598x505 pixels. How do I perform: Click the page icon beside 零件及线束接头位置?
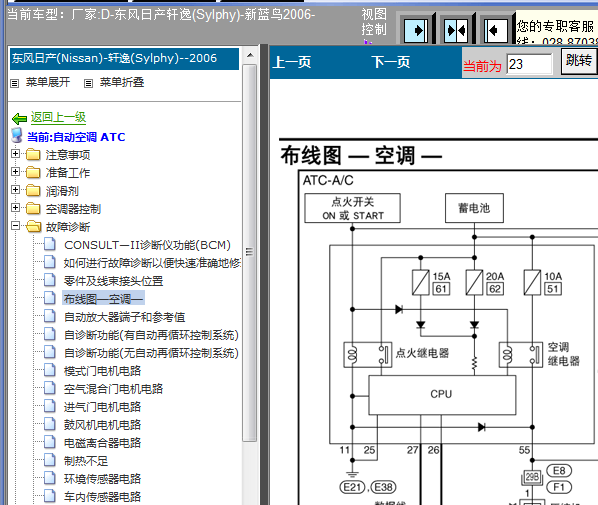tap(50, 280)
